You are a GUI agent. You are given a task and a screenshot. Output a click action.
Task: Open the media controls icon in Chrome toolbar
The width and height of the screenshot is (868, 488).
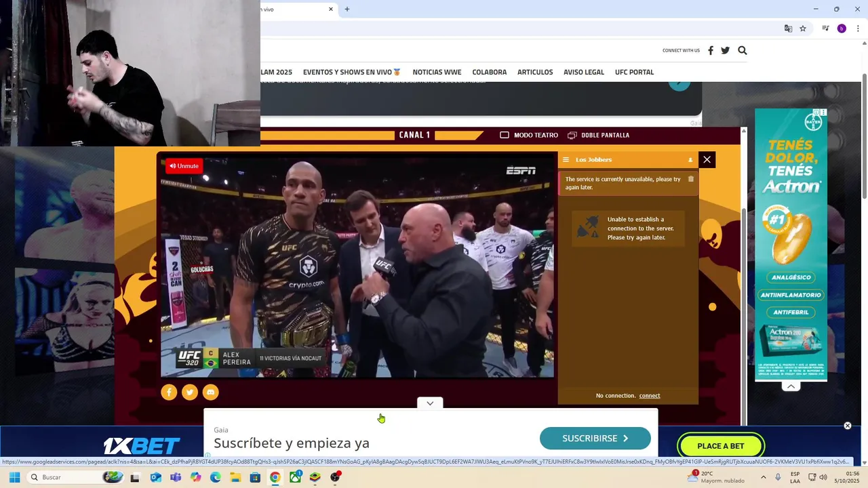click(x=825, y=28)
